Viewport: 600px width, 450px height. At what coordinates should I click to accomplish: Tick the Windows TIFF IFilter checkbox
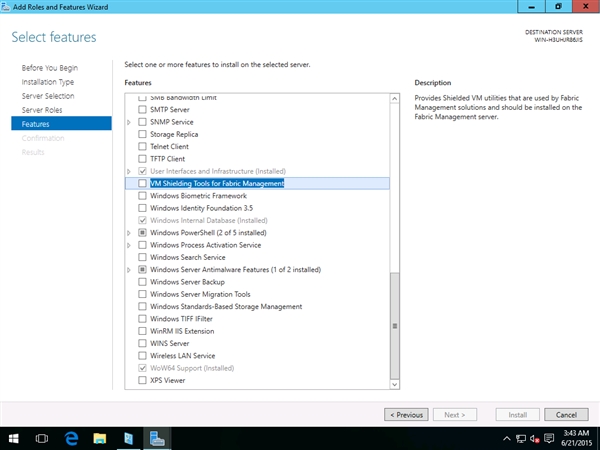tap(142, 319)
